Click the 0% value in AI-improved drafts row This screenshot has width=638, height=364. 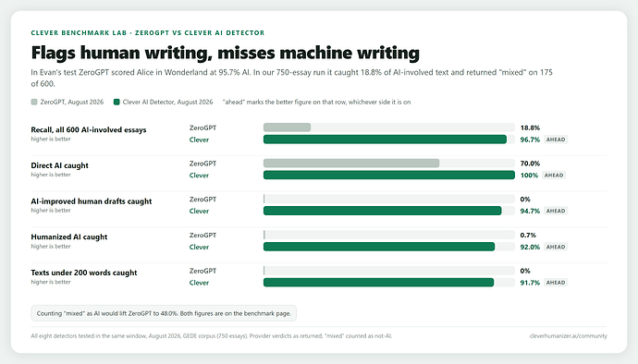[525, 200]
